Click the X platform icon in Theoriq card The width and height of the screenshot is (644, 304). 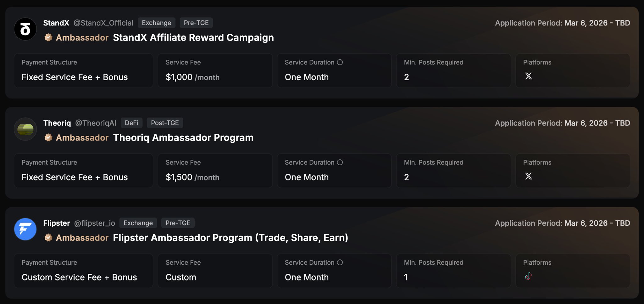(529, 176)
